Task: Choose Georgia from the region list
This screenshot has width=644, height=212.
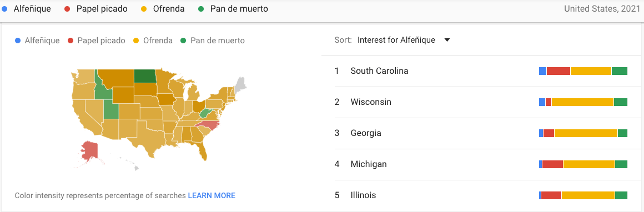Action: click(x=481, y=133)
